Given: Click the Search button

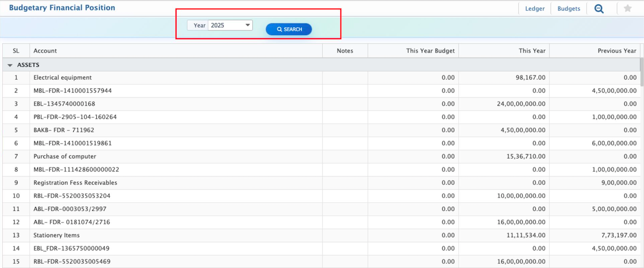Looking at the screenshot, I should (x=289, y=29).
